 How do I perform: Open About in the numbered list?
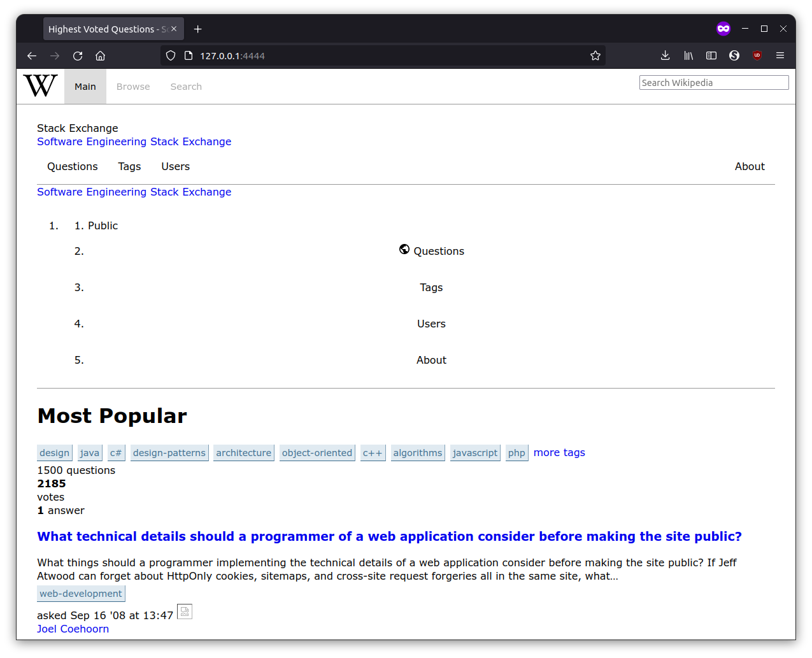tap(431, 360)
